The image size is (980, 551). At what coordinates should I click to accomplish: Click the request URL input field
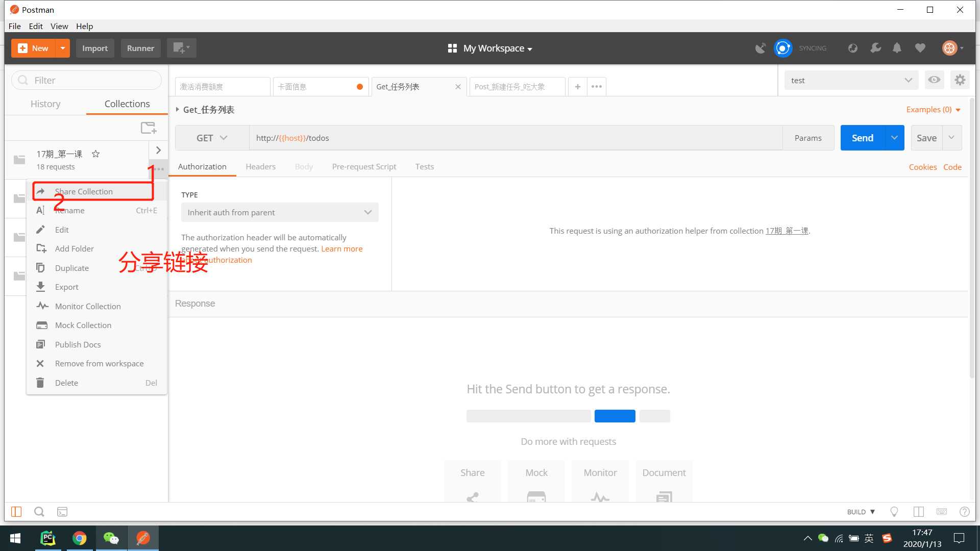click(516, 138)
